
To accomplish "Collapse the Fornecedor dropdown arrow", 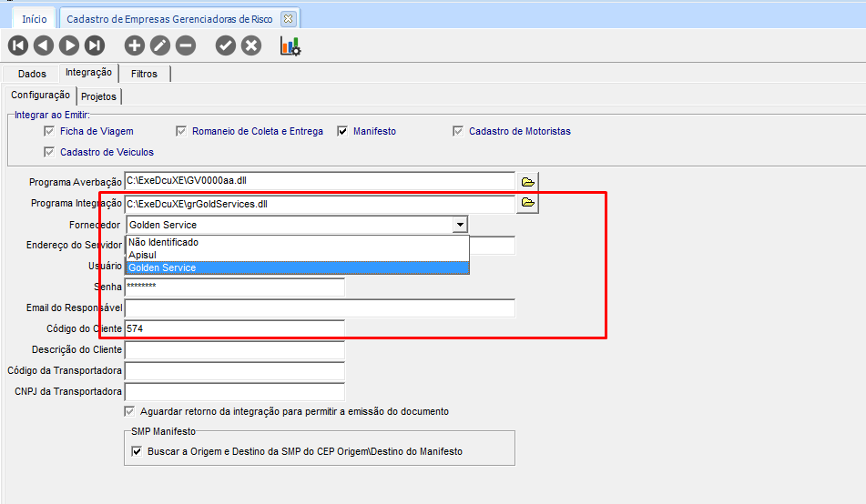I will pyautogui.click(x=460, y=225).
